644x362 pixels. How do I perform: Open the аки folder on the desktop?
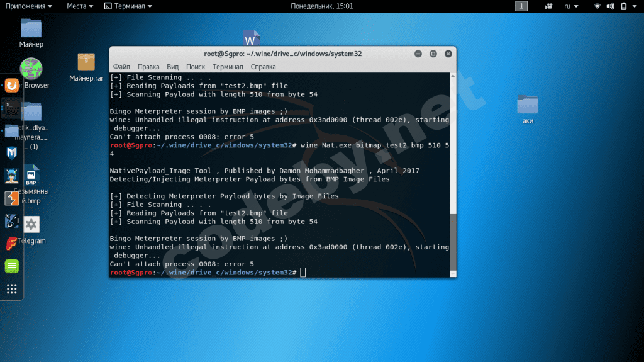tap(528, 109)
